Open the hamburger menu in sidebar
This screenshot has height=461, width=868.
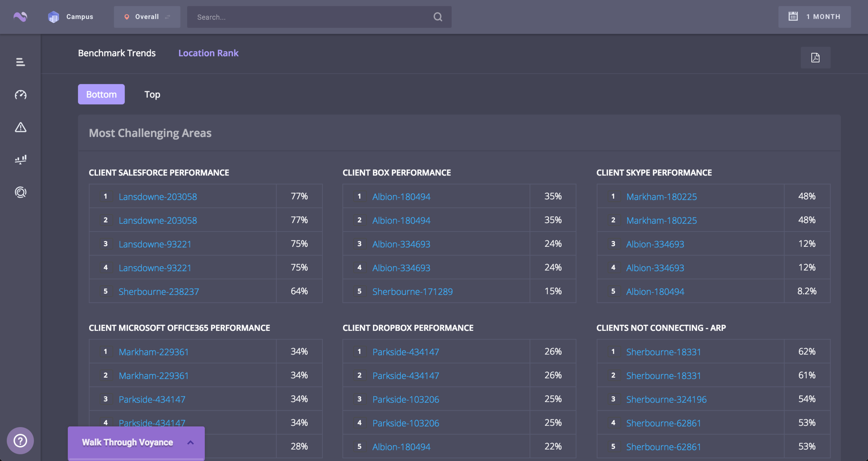tap(20, 62)
